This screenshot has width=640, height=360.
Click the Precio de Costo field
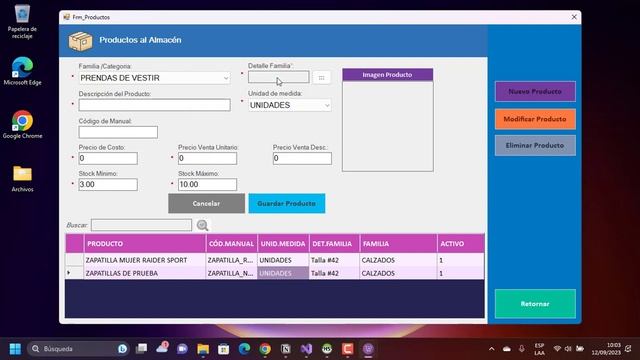pos(108,158)
